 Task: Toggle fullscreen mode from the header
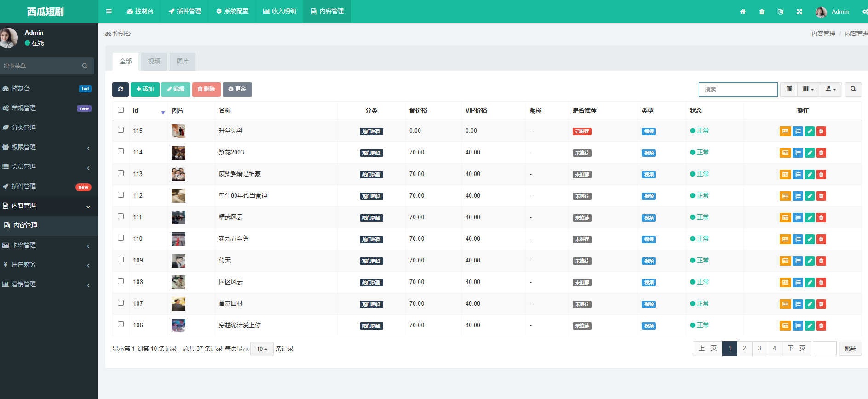click(799, 11)
